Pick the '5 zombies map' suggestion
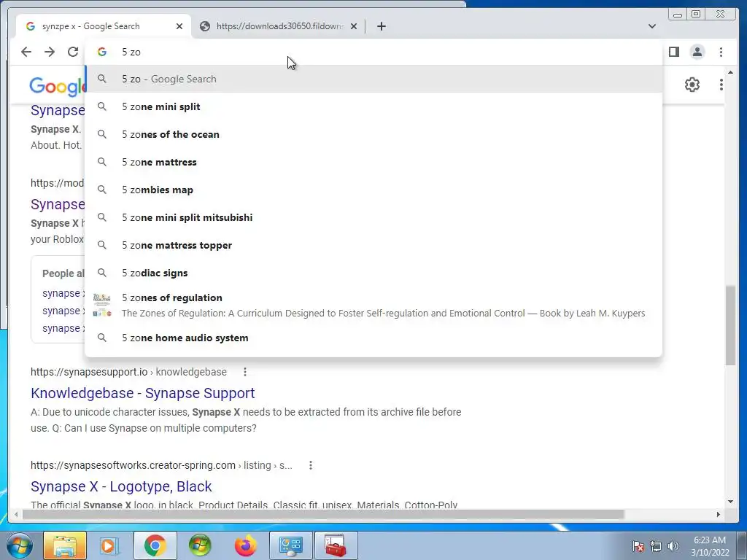747x560 pixels. (x=373, y=190)
